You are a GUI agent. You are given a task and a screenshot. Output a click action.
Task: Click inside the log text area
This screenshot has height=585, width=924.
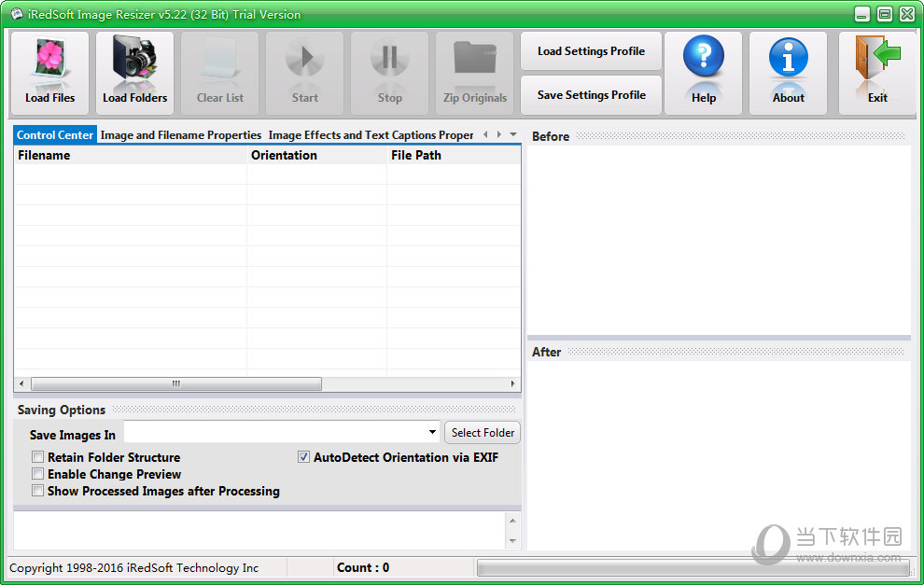tap(259, 530)
